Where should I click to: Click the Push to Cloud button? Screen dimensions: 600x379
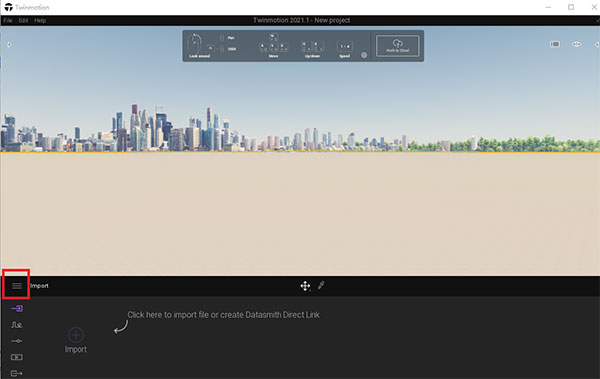point(398,46)
